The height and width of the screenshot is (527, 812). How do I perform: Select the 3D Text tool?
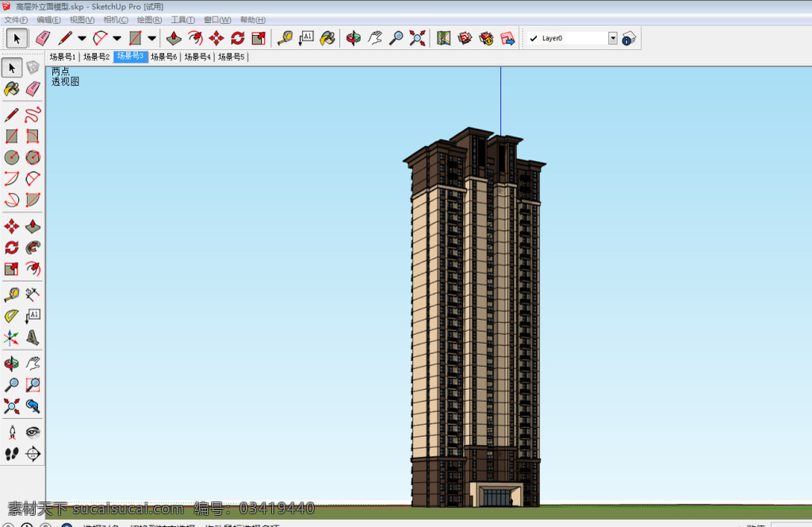(x=33, y=338)
